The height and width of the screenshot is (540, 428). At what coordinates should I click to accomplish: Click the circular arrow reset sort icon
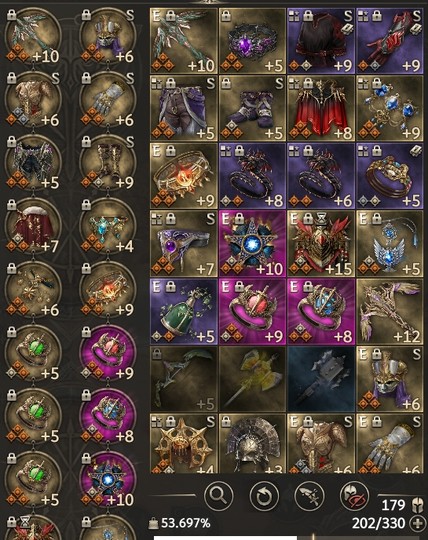tap(264, 496)
